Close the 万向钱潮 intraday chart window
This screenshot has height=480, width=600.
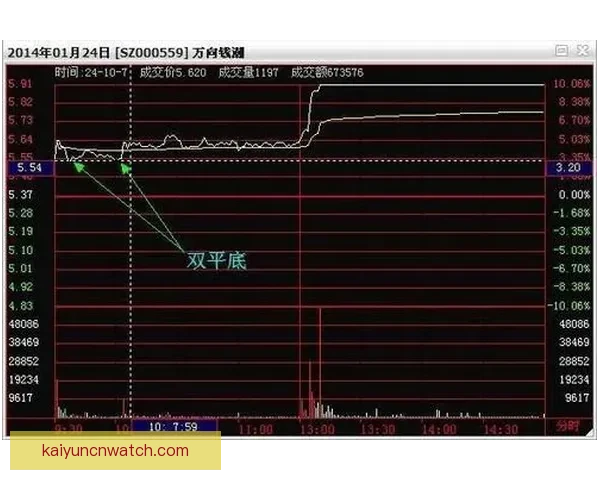click(x=583, y=50)
